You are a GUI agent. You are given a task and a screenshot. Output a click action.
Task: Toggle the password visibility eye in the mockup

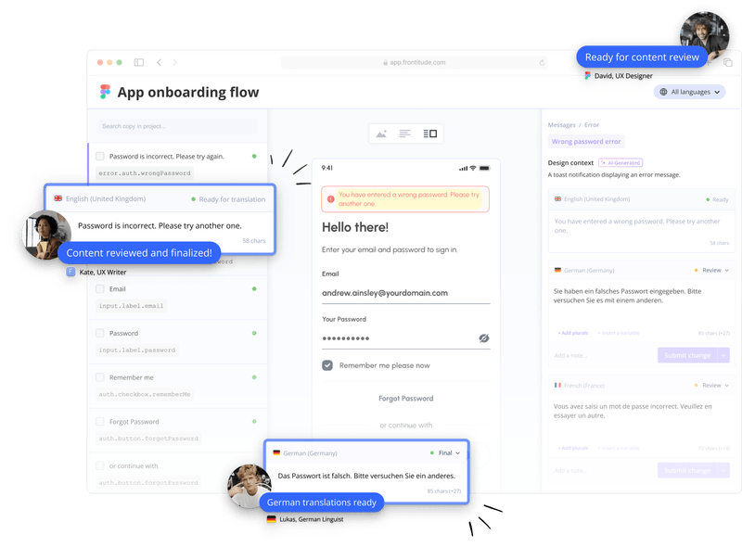tap(482, 337)
